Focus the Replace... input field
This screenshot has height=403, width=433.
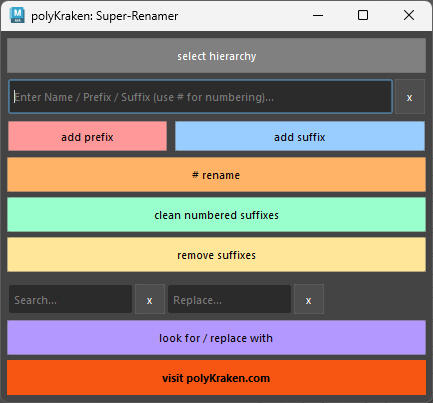tap(229, 299)
